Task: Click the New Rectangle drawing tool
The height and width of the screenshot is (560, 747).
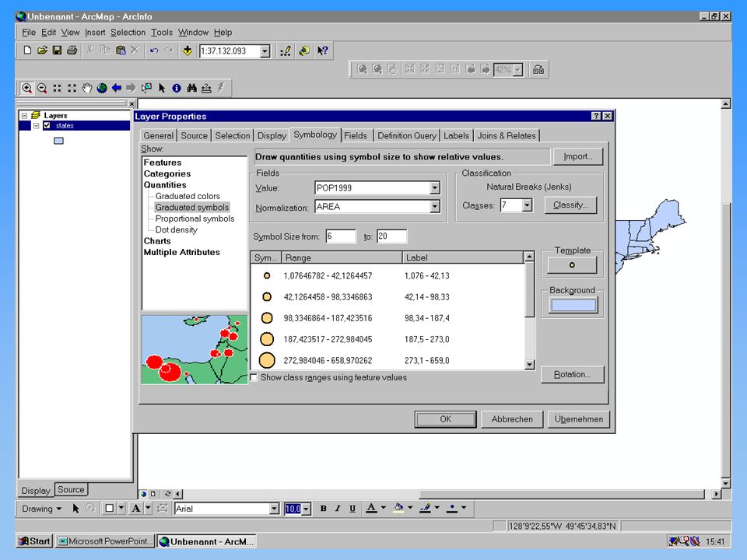Action: [109, 509]
